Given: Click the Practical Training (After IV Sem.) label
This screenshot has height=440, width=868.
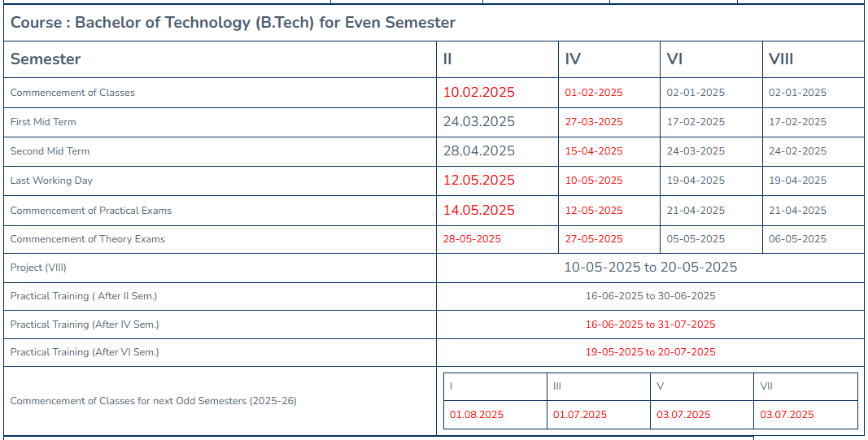Looking at the screenshot, I should tap(85, 325).
